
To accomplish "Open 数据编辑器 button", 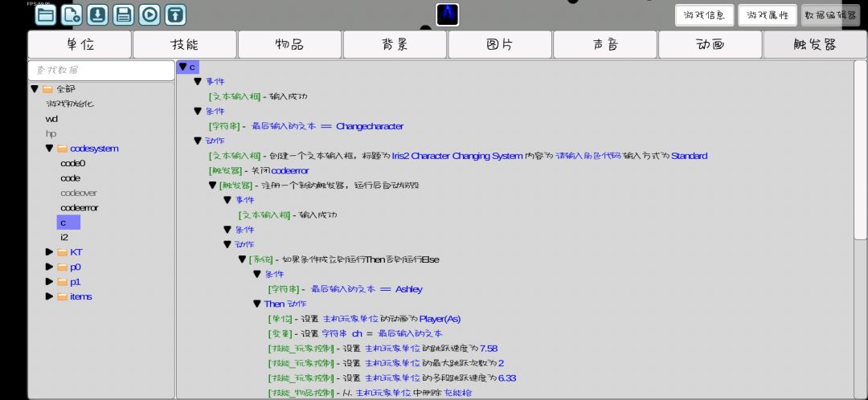I will click(x=830, y=15).
